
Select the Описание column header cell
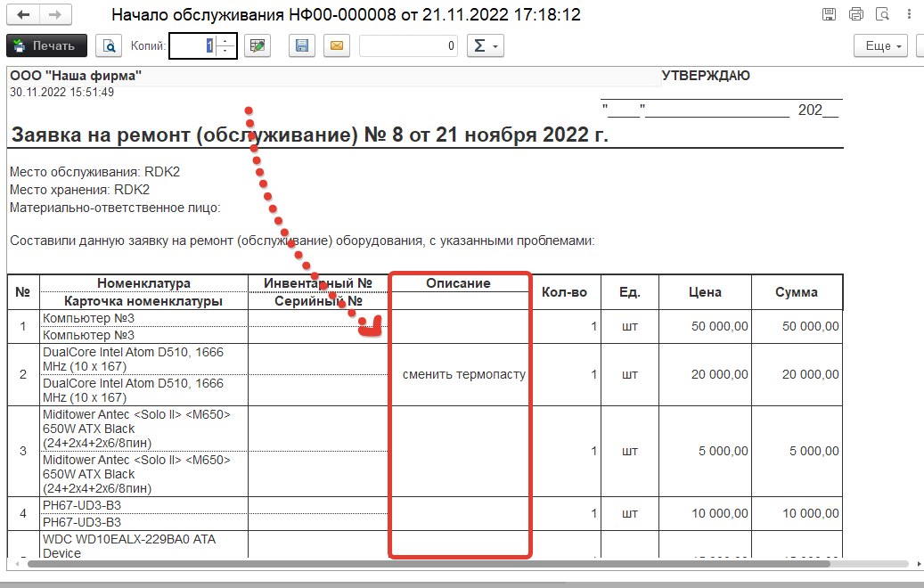[x=458, y=283]
